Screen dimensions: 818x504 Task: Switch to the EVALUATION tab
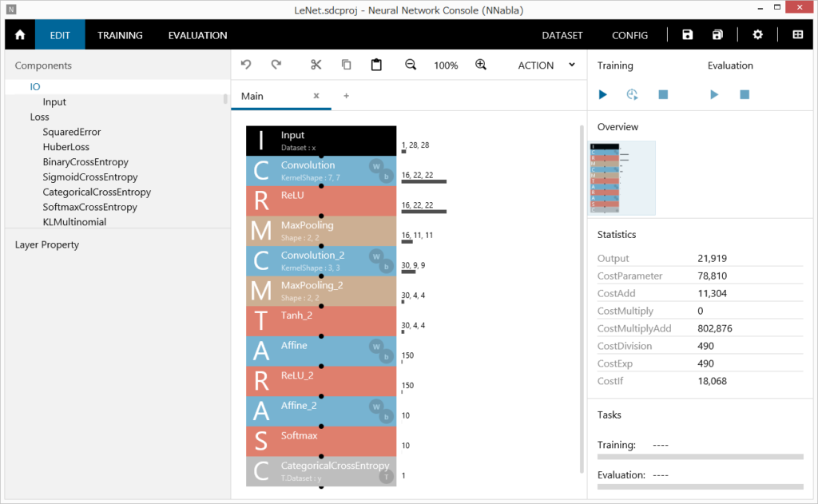click(x=197, y=35)
